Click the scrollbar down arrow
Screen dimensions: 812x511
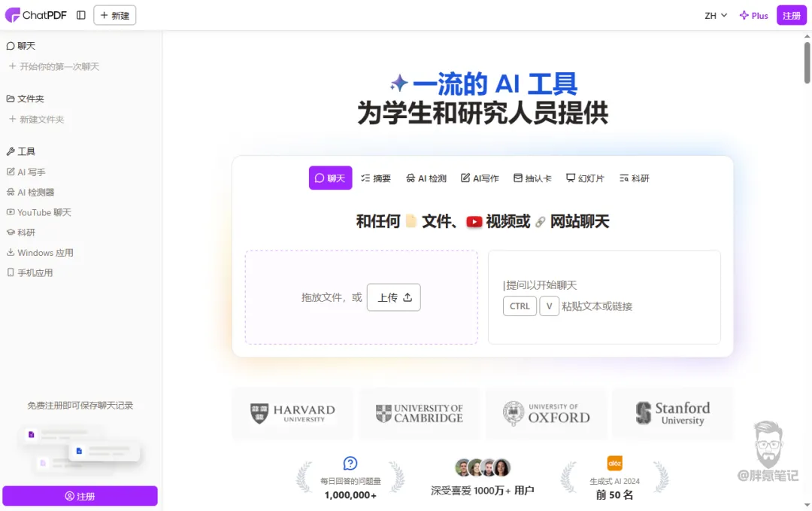pos(807,505)
